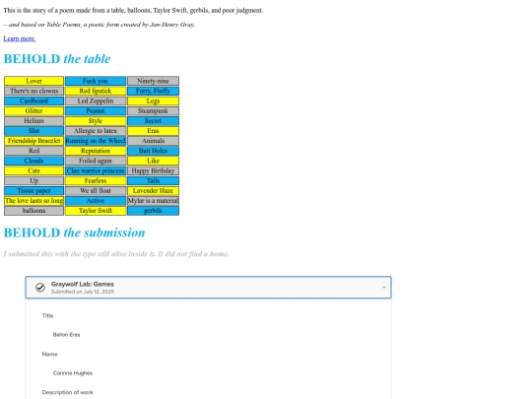Click the 'Cats' cell

coord(33,170)
